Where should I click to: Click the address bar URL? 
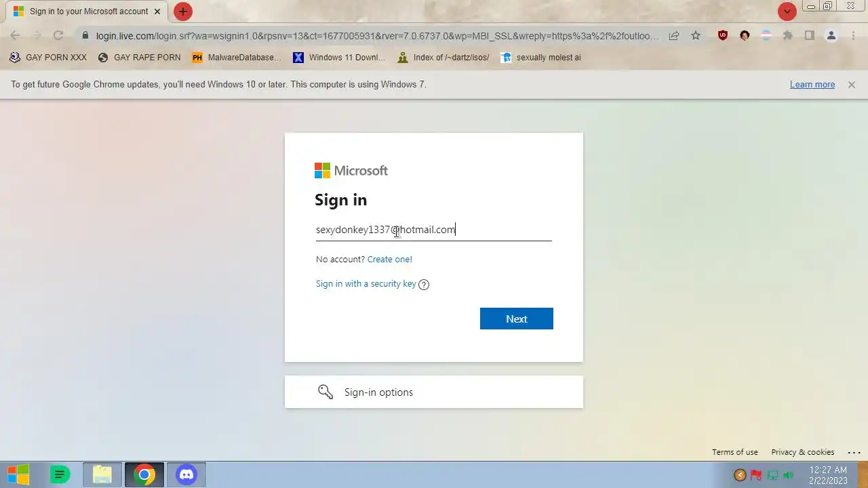pos(377,36)
